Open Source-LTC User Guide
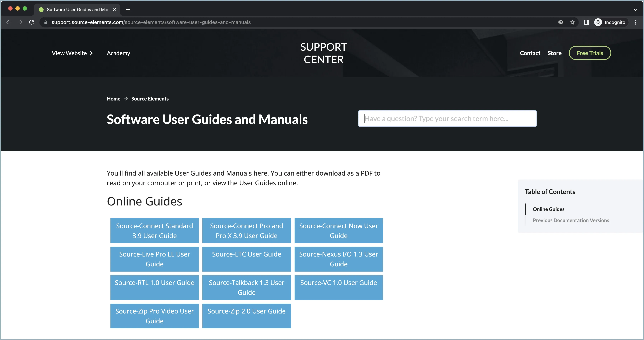This screenshot has height=340, width=644. tap(247, 259)
